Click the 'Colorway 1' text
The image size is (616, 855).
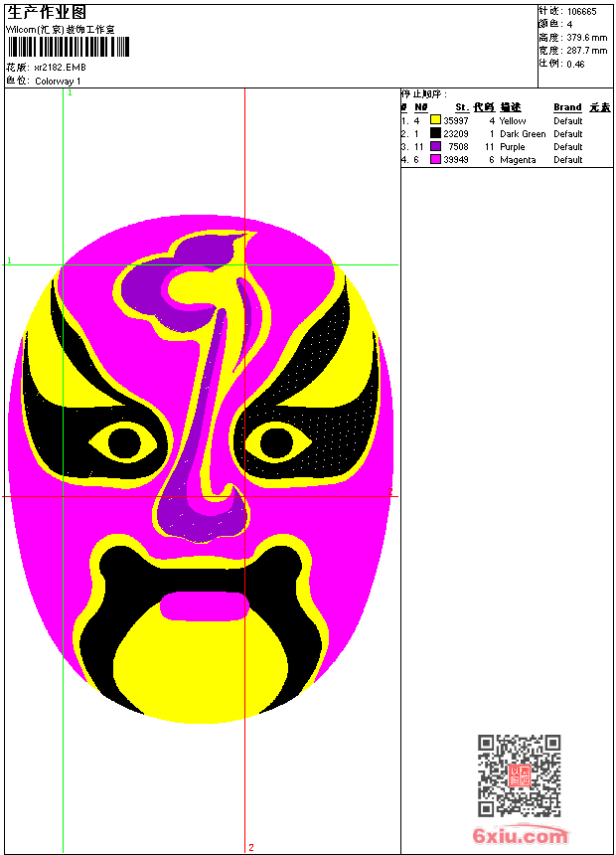point(58,81)
